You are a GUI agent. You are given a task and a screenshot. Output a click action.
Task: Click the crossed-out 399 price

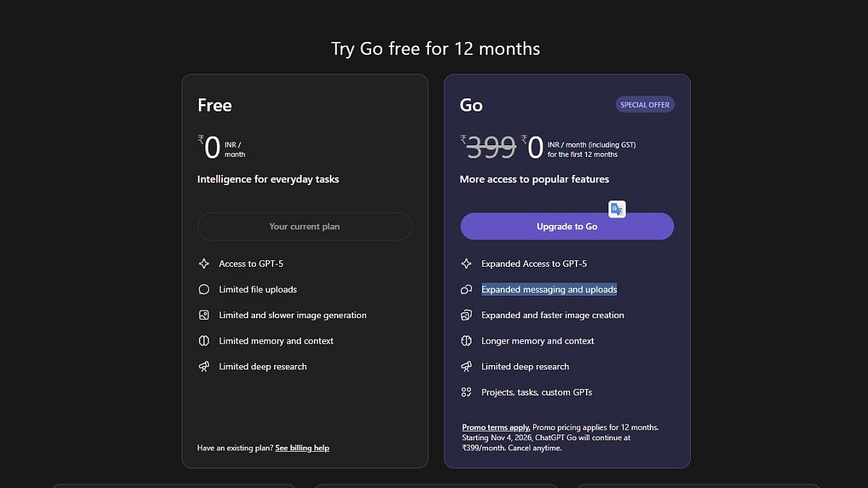tap(489, 147)
